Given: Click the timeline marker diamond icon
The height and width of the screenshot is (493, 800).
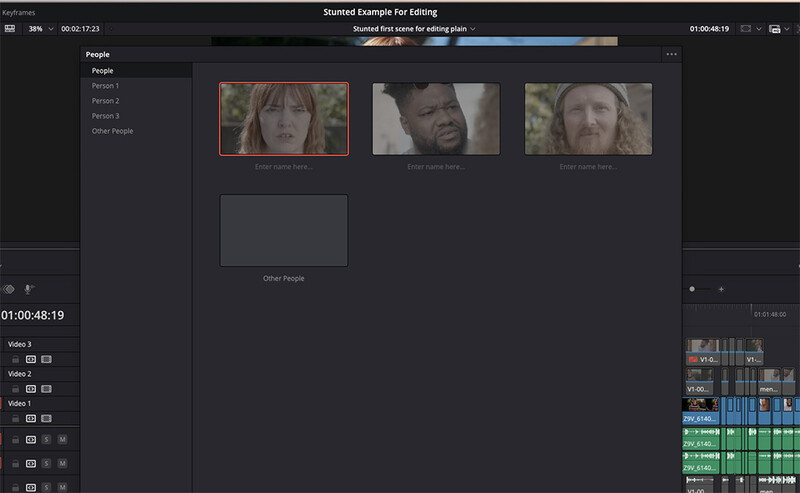Looking at the screenshot, I should pyautogui.click(x=9, y=289).
